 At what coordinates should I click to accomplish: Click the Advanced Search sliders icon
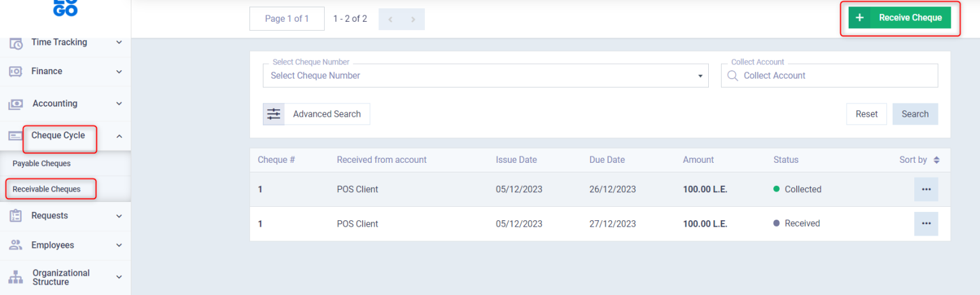pyautogui.click(x=274, y=114)
